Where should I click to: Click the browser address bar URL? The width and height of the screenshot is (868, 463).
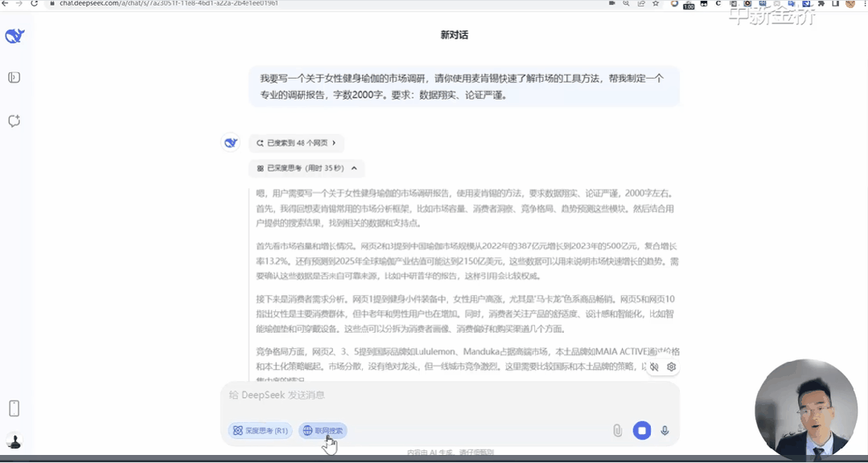(169, 2)
